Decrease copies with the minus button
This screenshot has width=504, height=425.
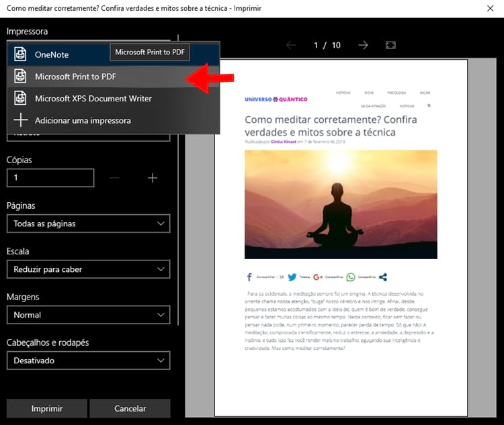pyautogui.click(x=114, y=178)
